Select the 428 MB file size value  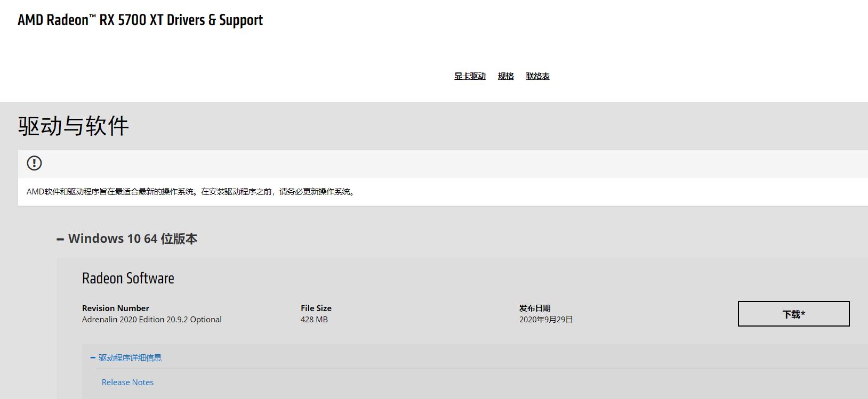coord(314,320)
